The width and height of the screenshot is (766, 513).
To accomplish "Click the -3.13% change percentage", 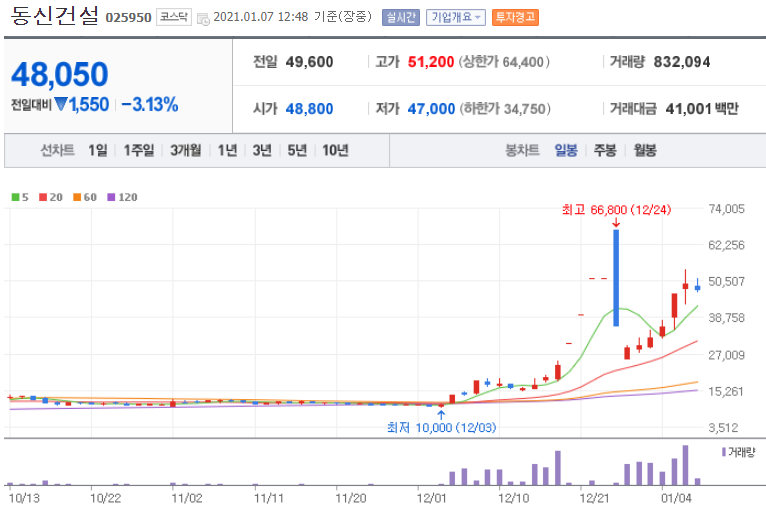I will tap(150, 105).
